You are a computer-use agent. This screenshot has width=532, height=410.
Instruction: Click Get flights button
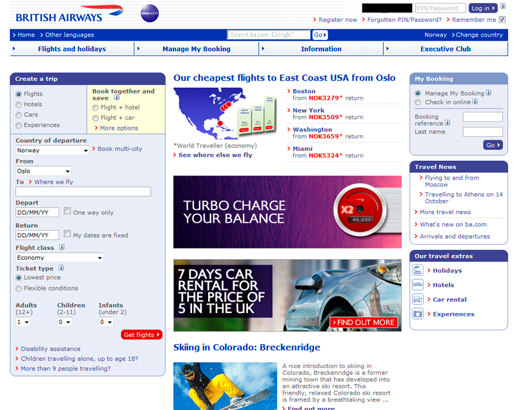click(142, 335)
